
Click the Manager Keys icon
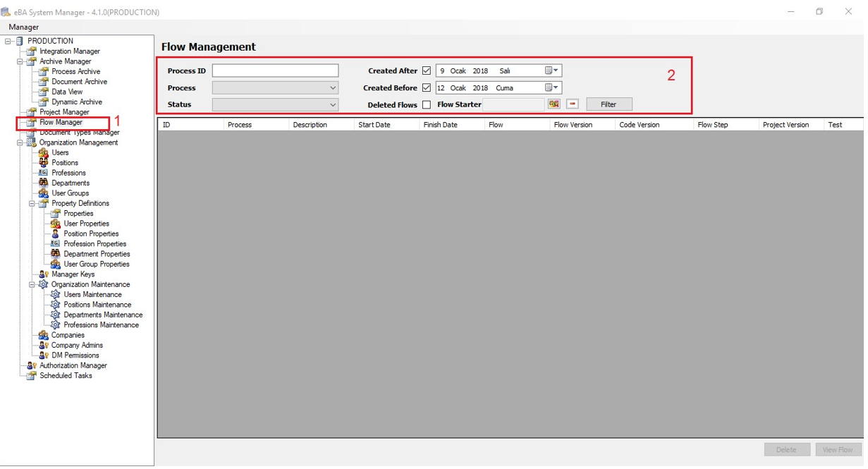(x=44, y=274)
